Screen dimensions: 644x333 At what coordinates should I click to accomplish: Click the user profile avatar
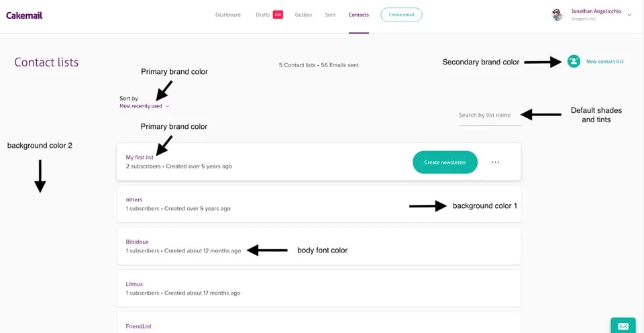557,15
